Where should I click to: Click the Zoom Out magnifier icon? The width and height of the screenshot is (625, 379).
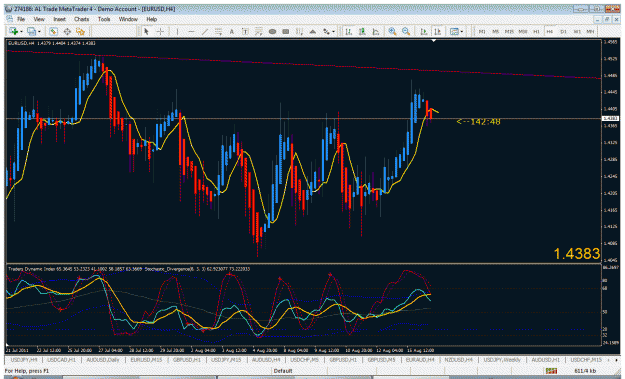406,31
